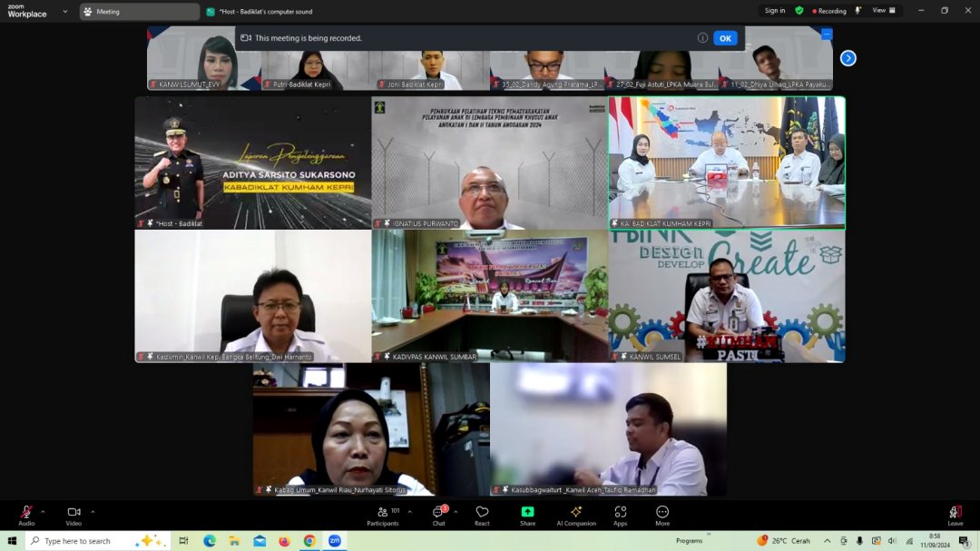Launch the AI Companion
The width and height of the screenshot is (980, 551).
(x=575, y=514)
